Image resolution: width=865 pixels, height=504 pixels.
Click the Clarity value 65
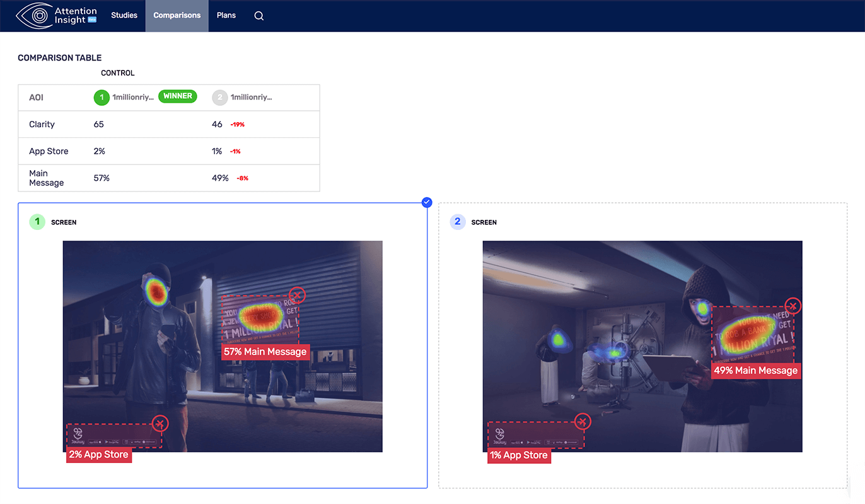(x=99, y=125)
